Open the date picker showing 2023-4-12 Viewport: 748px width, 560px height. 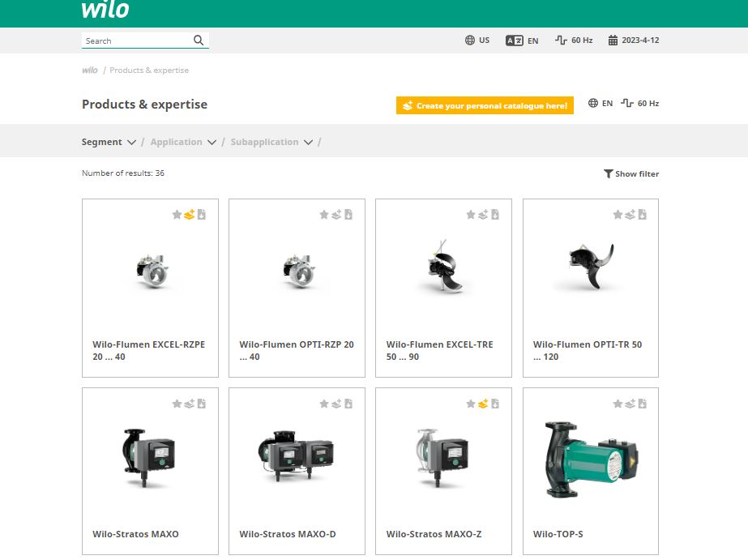pos(633,41)
